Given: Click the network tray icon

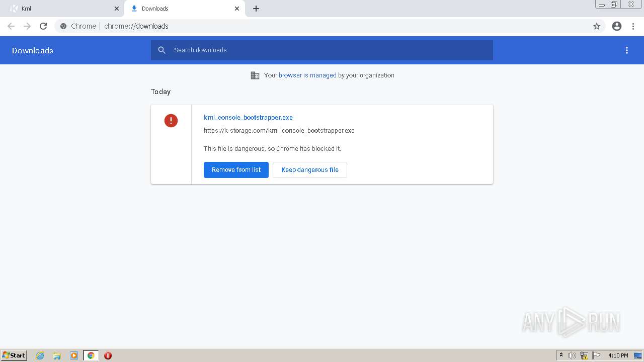Looking at the screenshot, I should (584, 355).
